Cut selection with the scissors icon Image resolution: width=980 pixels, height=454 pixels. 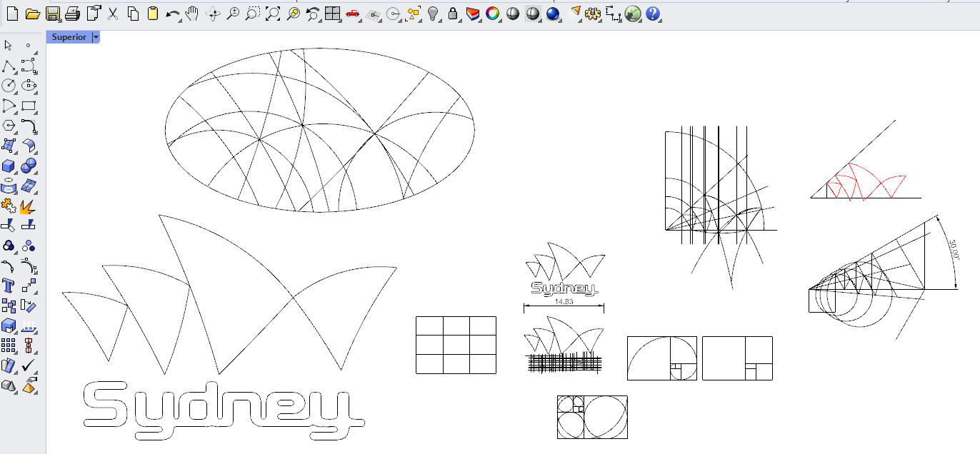click(x=113, y=14)
